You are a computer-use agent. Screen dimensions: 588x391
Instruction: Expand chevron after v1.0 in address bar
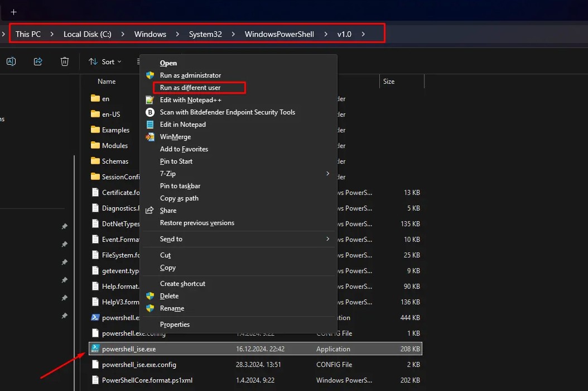(363, 34)
